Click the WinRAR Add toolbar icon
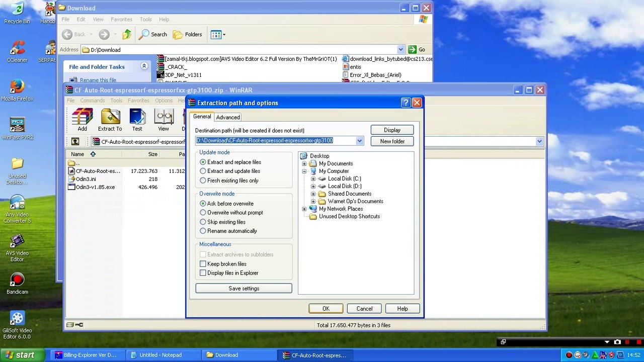 pyautogui.click(x=82, y=120)
